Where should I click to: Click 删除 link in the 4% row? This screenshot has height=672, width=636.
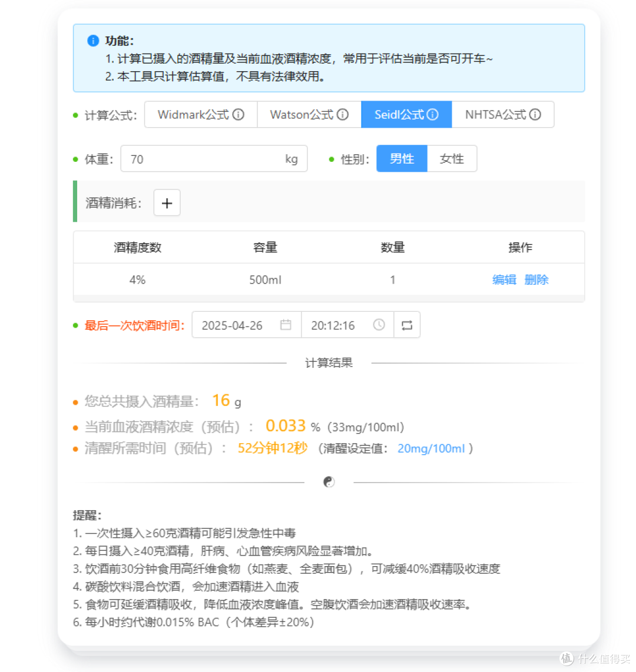point(536,280)
